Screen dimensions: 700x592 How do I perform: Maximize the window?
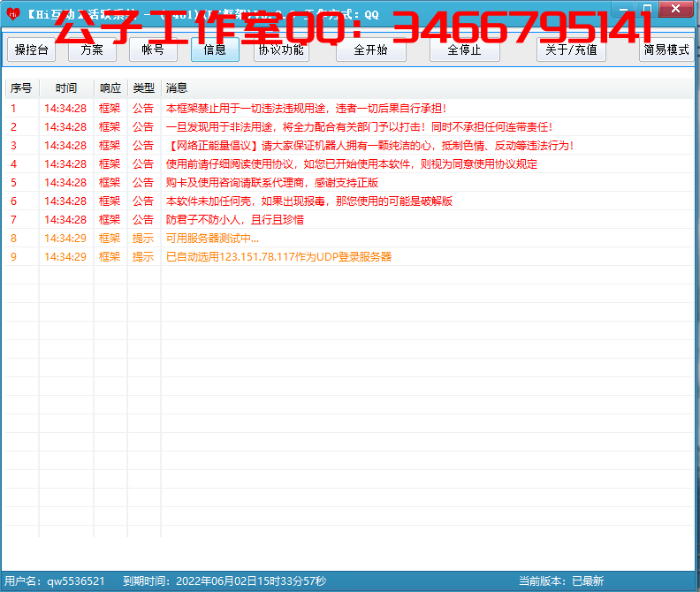click(647, 9)
